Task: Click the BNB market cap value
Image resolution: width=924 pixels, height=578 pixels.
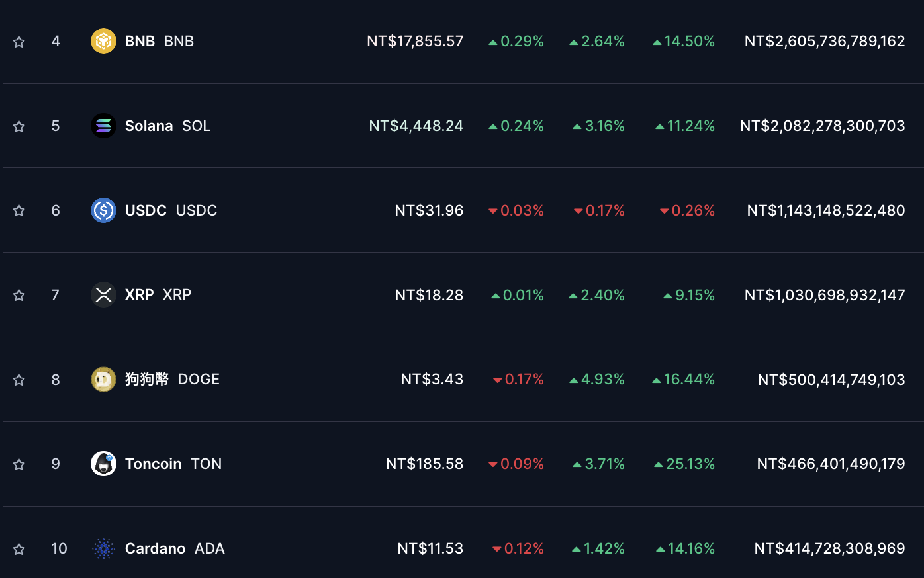Action: (825, 41)
